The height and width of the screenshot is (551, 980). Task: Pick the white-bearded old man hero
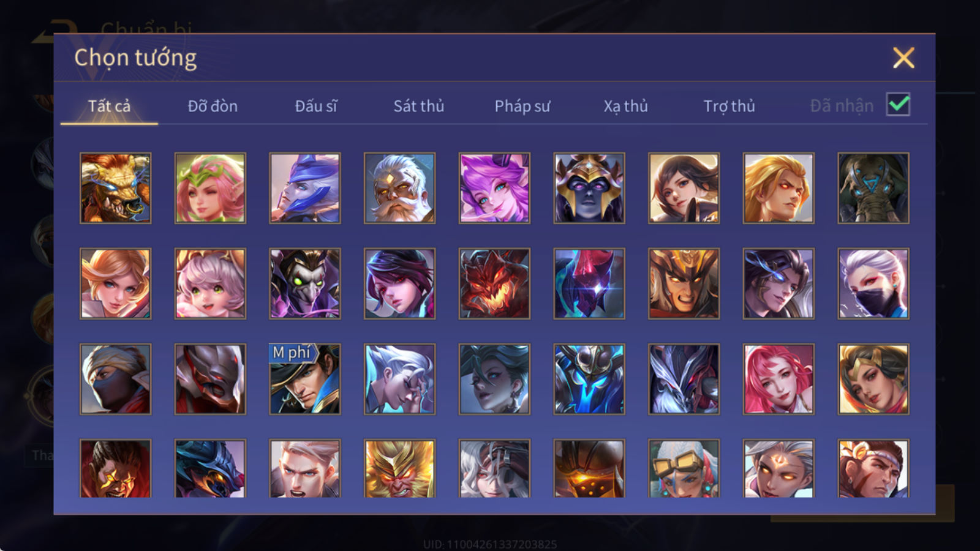[399, 188]
